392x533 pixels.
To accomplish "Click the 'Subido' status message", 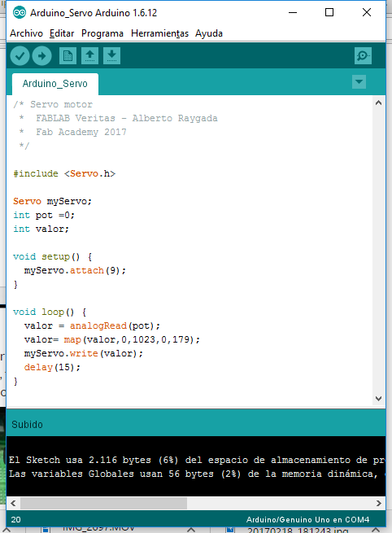I will click(x=27, y=425).
